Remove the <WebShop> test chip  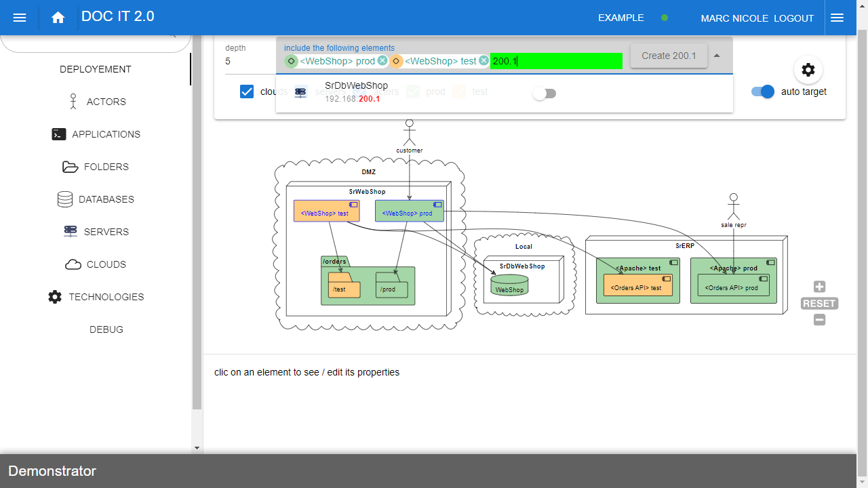(484, 61)
